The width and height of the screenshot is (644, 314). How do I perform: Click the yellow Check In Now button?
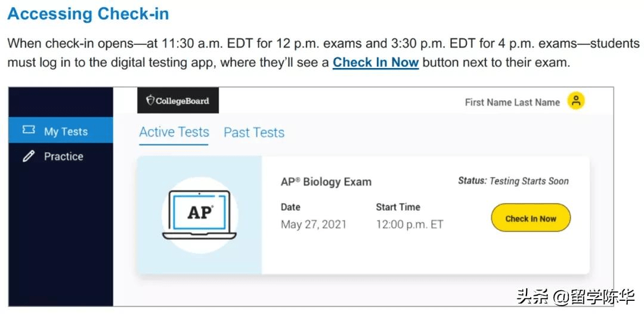click(531, 218)
